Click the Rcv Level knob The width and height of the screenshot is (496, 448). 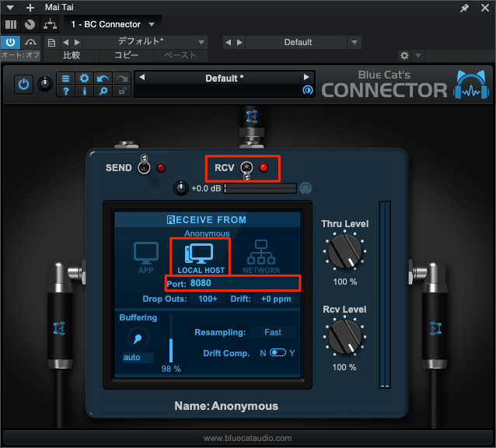pos(345,337)
